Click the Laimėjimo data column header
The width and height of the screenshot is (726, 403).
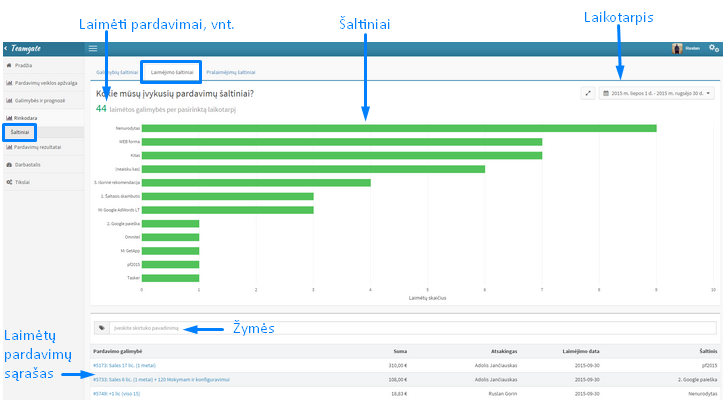pos(581,351)
